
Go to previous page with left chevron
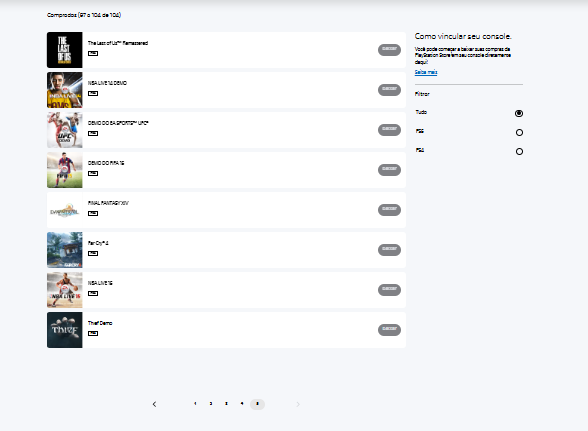tap(154, 404)
